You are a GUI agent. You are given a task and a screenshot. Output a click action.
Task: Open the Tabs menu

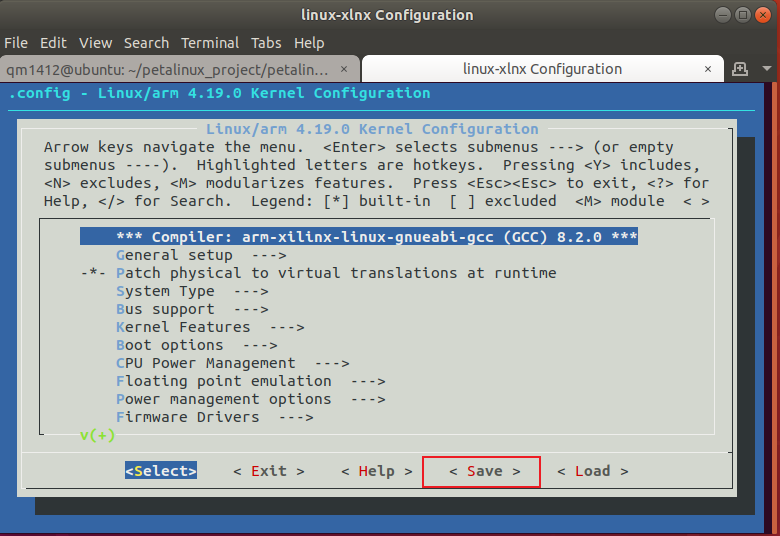(x=266, y=43)
